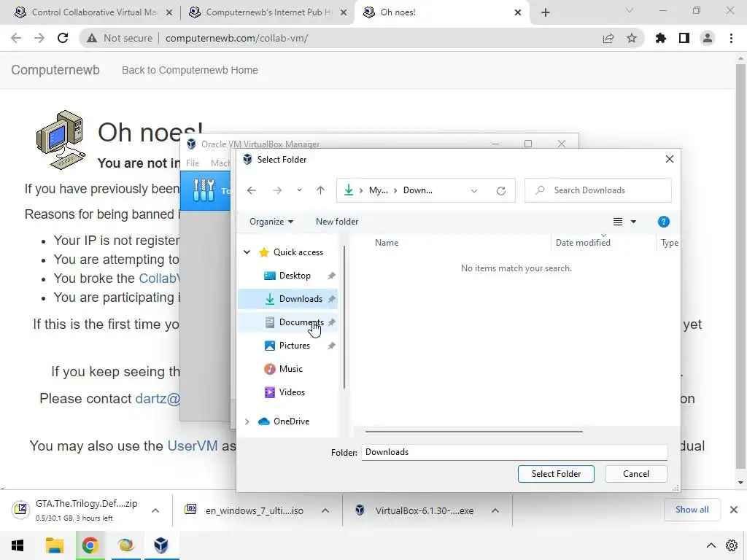Screen dimensions: 747x560
Task: Open the browser extensions puzzle icon
Action: pyautogui.click(x=661, y=38)
